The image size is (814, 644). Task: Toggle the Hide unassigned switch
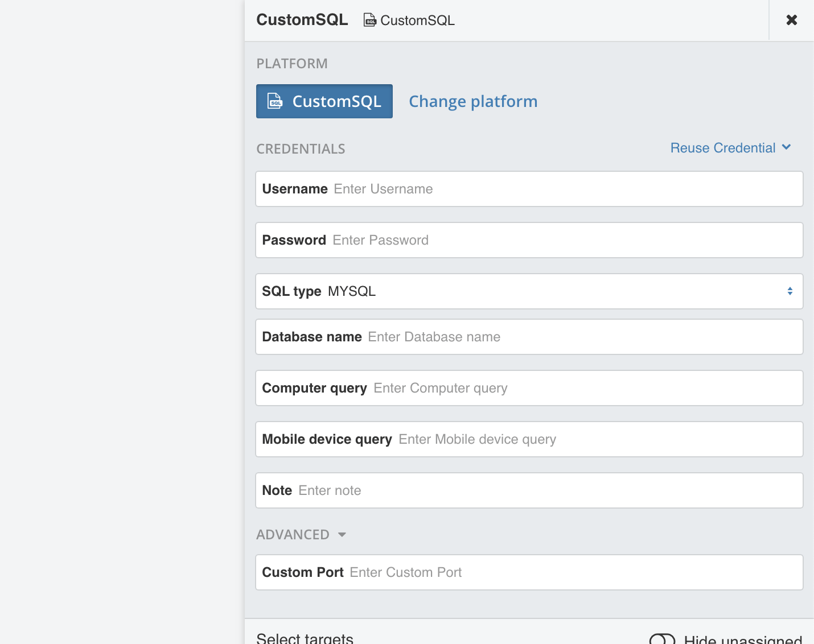click(x=662, y=639)
